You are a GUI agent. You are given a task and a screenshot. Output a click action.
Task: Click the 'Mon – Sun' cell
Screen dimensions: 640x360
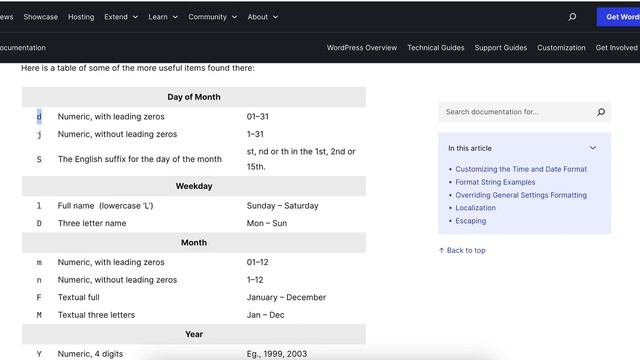click(x=267, y=223)
